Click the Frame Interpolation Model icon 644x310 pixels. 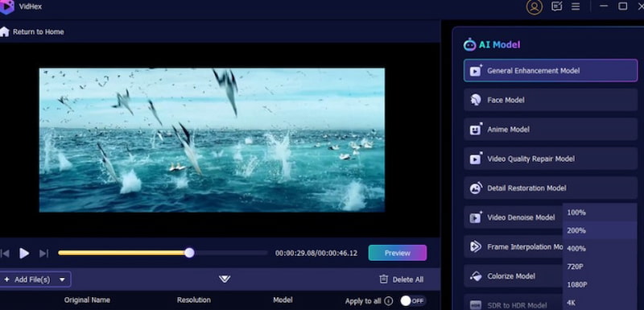476,246
